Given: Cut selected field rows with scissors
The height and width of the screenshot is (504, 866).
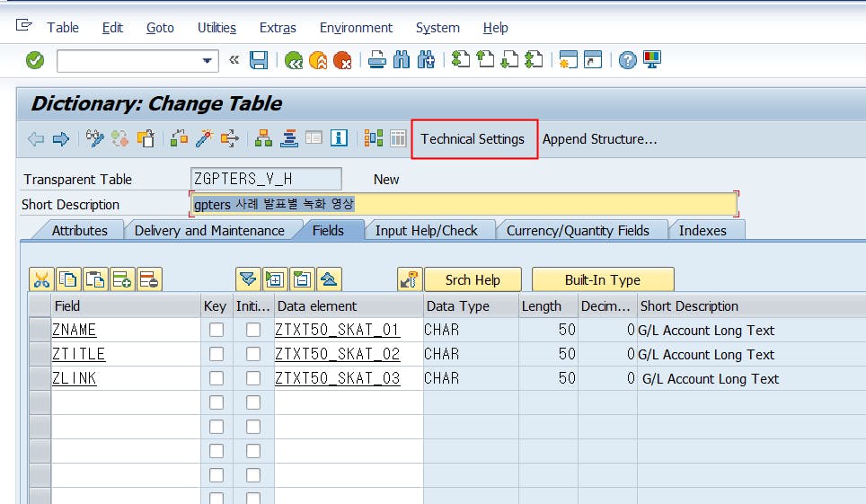Looking at the screenshot, I should tap(41, 279).
